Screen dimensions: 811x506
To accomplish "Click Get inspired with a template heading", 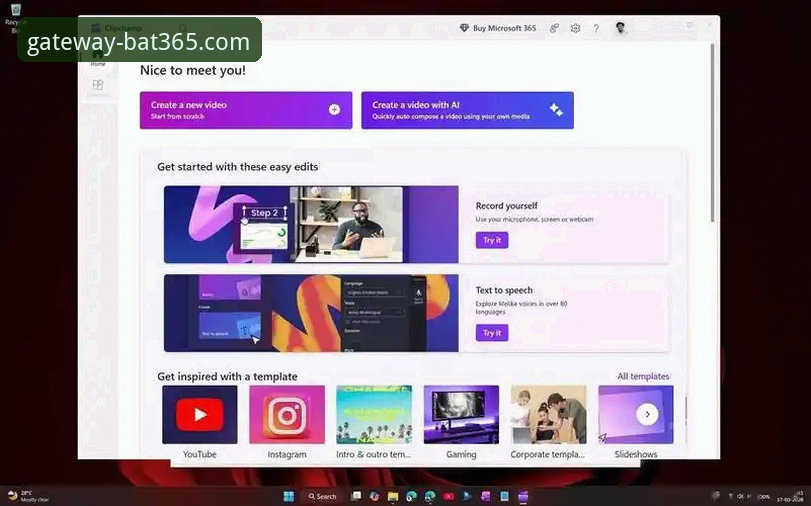I will tap(227, 376).
